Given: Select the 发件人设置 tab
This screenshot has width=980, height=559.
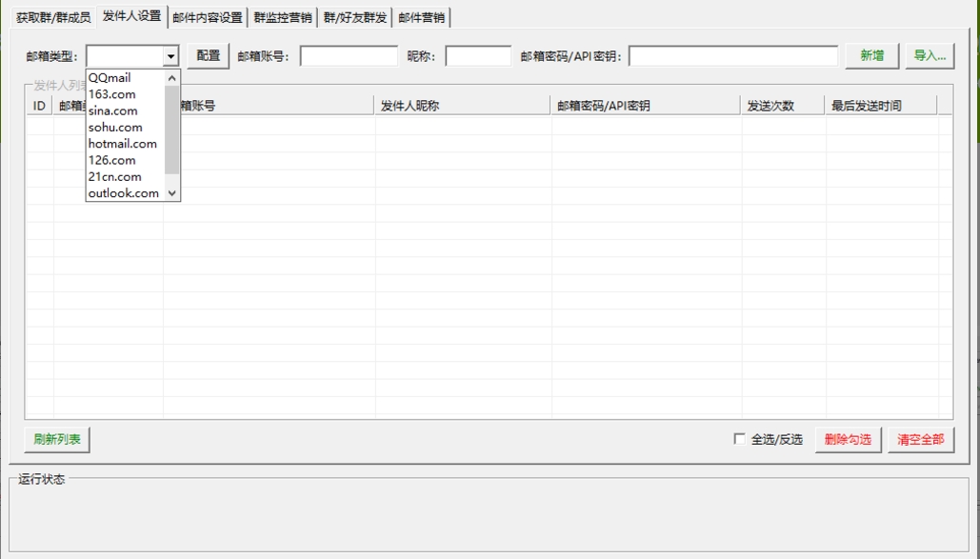Looking at the screenshot, I should [x=131, y=15].
